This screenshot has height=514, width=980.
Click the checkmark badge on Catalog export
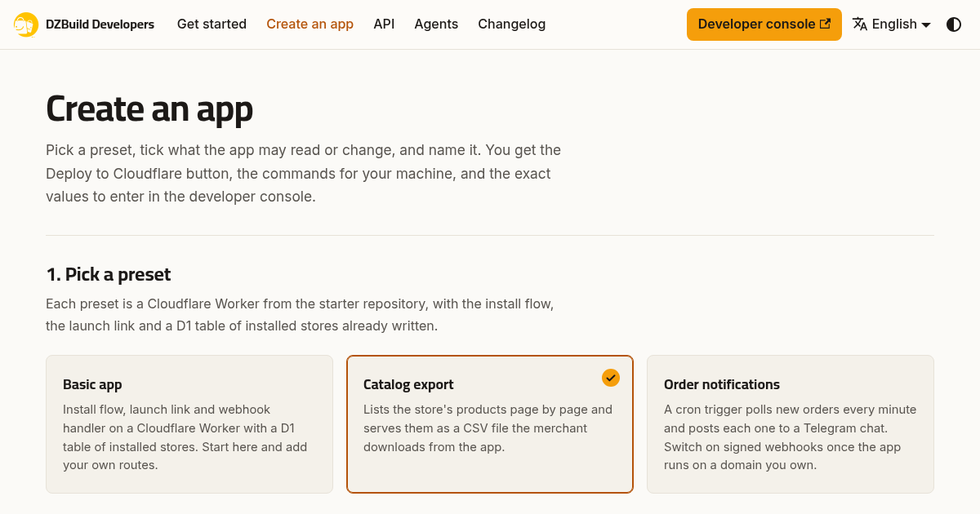click(x=611, y=378)
